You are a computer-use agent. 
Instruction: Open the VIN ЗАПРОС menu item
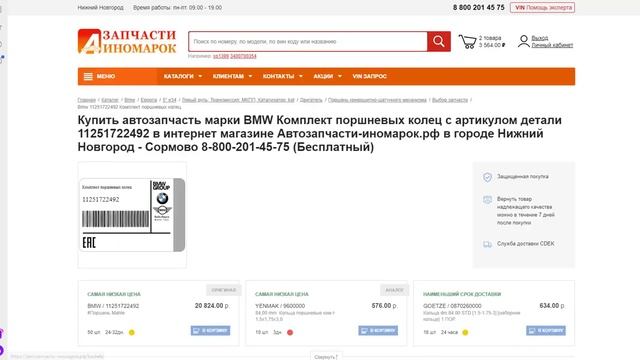(x=369, y=76)
